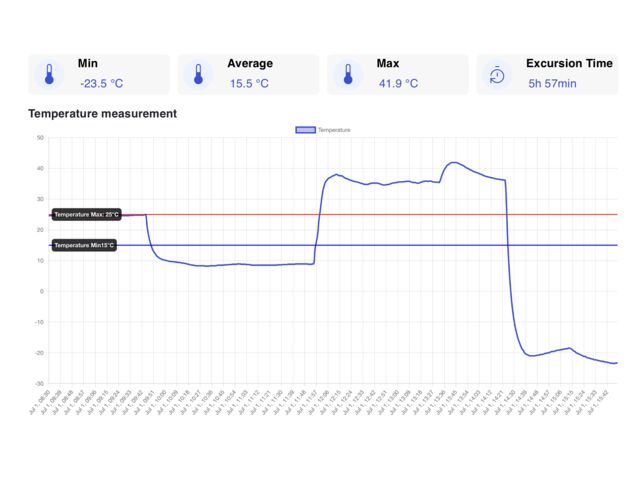Image resolution: width=640 pixels, height=480 pixels.
Task: Toggle the Temperature legend color box
Action: click(x=306, y=130)
